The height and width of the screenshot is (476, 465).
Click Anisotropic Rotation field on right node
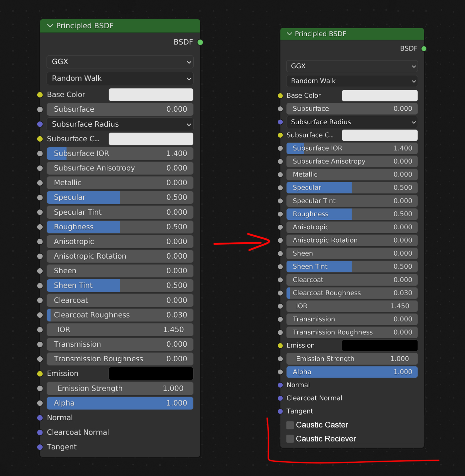tap(352, 240)
